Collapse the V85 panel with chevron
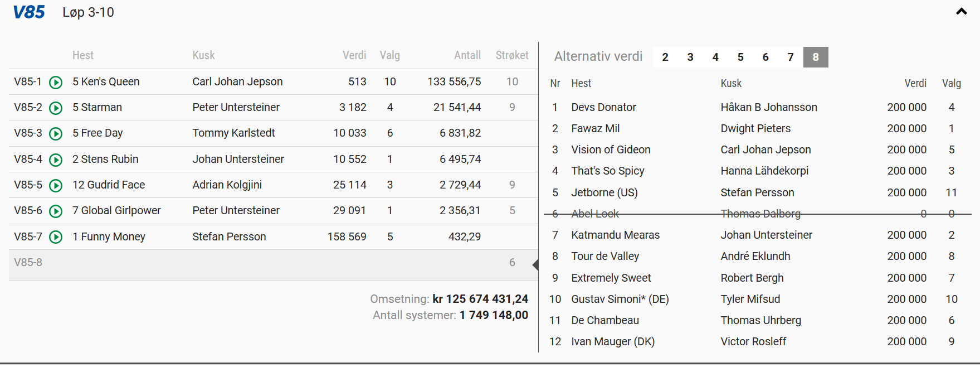This screenshot has height=367, width=980. coord(961,12)
